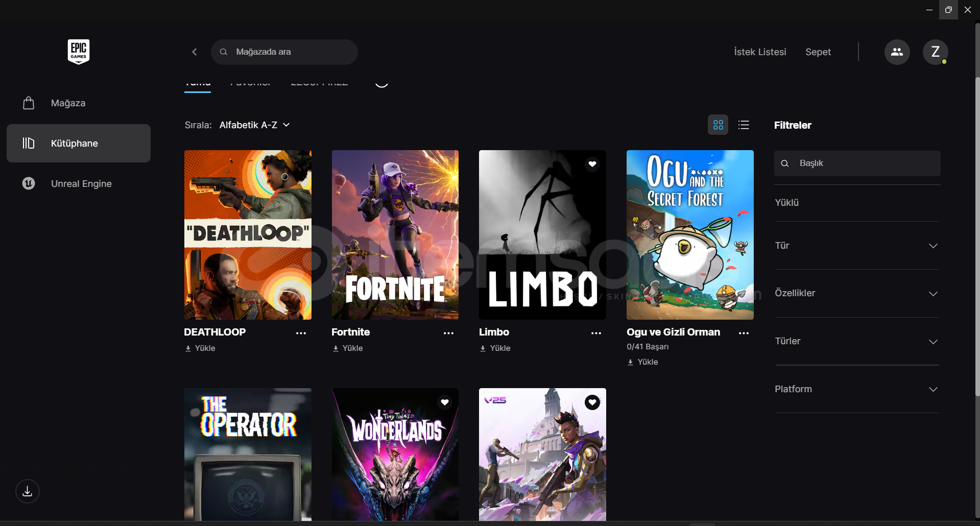Open Limbo three-dot options menu
Image resolution: width=980 pixels, height=526 pixels.
[596, 333]
